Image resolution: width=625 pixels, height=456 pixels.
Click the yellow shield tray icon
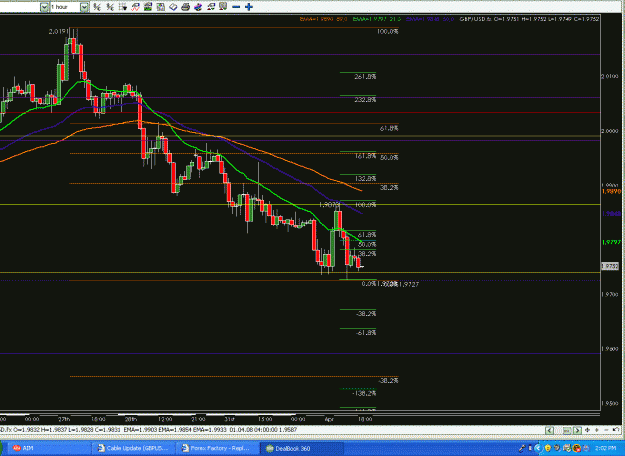(x=548, y=448)
